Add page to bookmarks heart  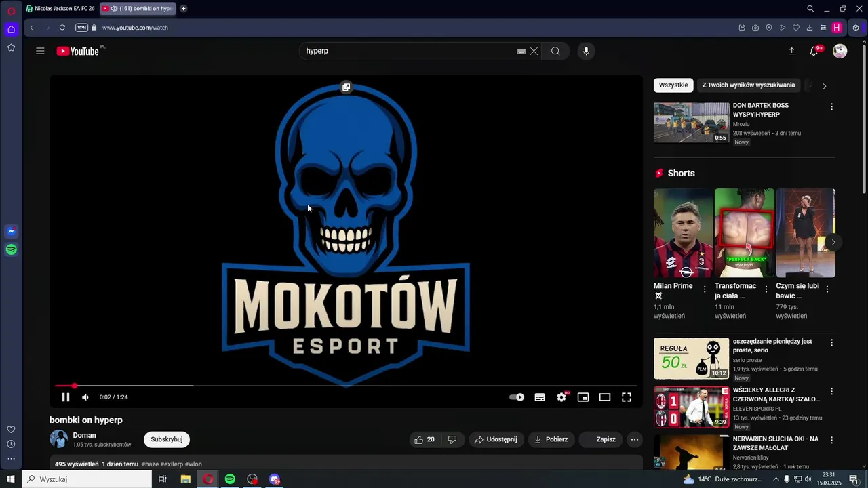click(796, 28)
